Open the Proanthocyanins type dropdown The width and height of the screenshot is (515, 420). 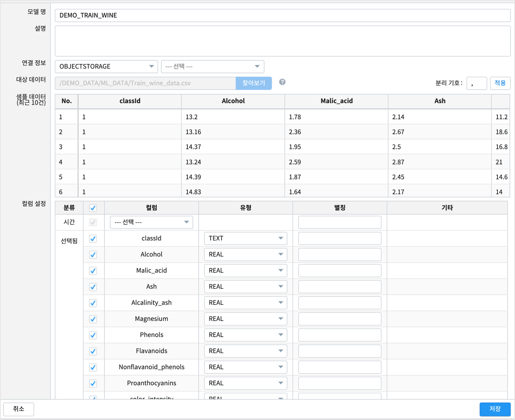[245, 383]
